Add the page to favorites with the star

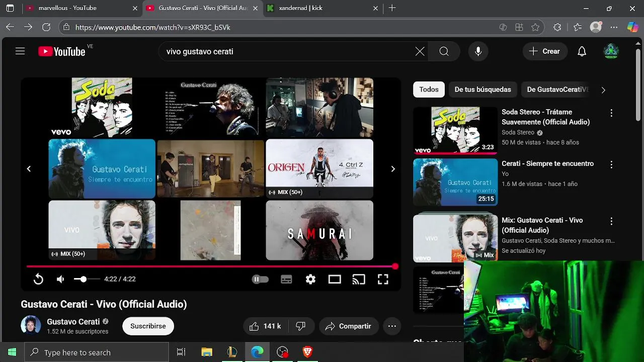point(535,27)
